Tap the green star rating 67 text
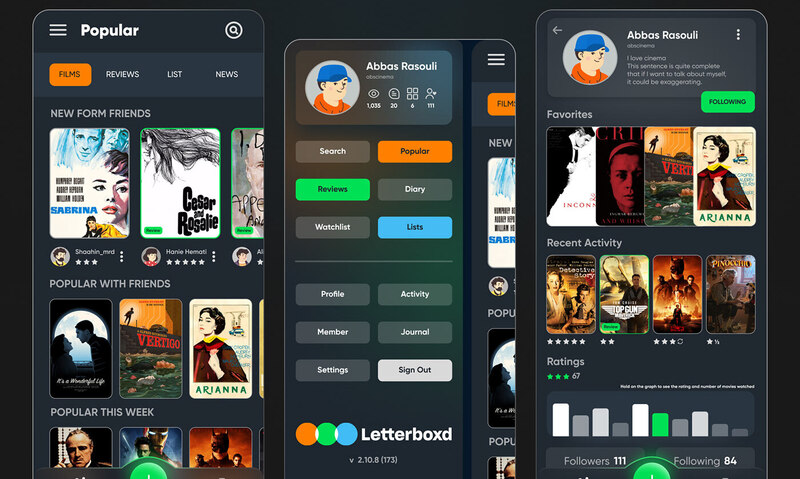 click(563, 376)
